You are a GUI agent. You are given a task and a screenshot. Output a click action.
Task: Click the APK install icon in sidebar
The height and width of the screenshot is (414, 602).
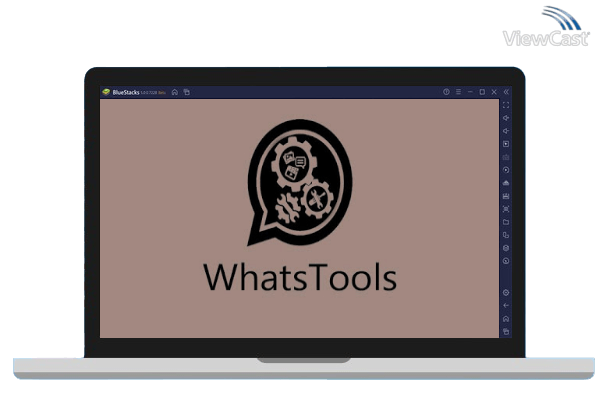coord(506,196)
